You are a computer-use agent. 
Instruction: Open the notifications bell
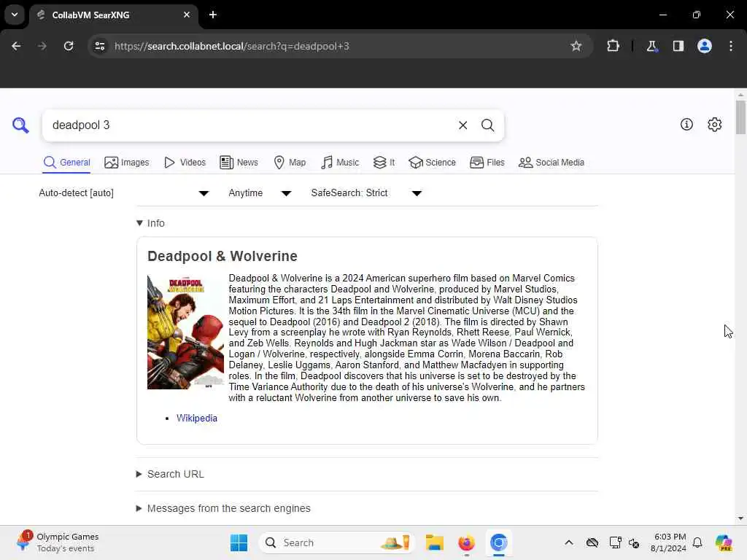coord(697,542)
